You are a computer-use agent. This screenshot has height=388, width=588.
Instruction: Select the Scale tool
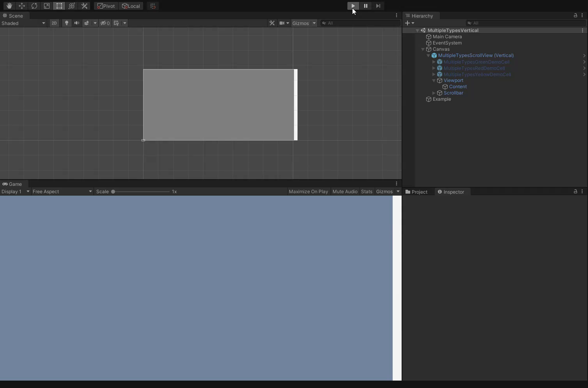[47, 6]
